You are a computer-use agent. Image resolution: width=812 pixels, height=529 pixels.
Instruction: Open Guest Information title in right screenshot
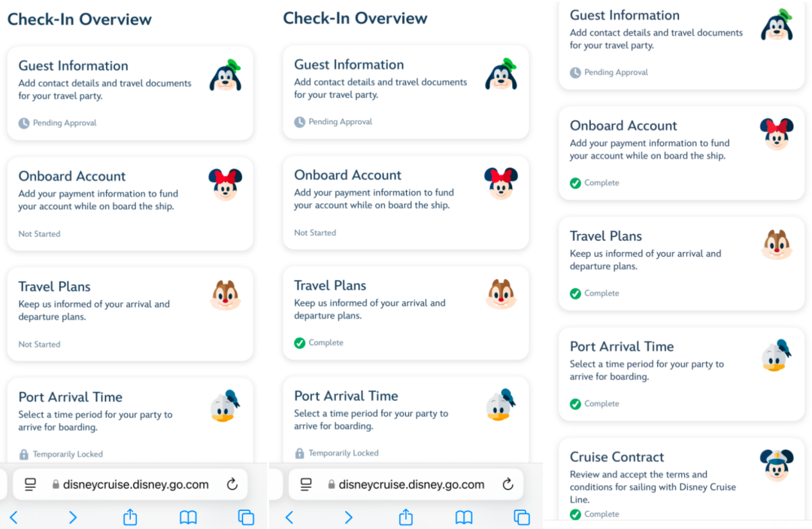(625, 16)
